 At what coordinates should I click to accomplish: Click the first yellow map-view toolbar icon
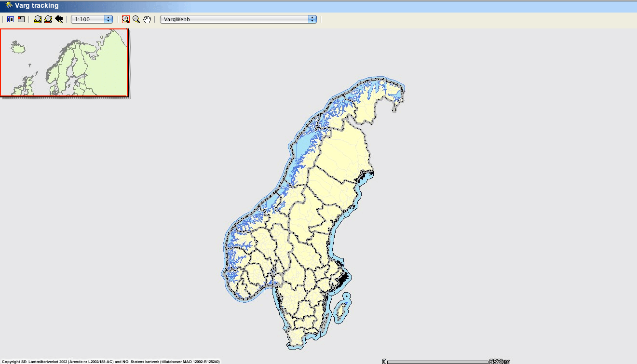38,19
